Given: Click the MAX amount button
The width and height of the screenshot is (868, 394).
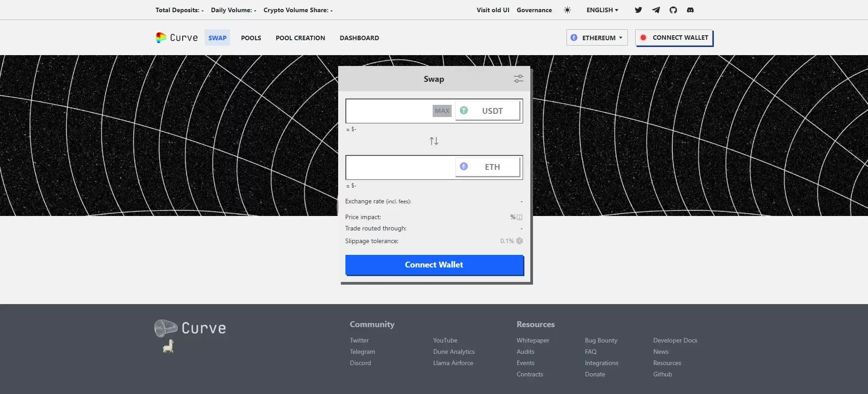Looking at the screenshot, I should 442,111.
